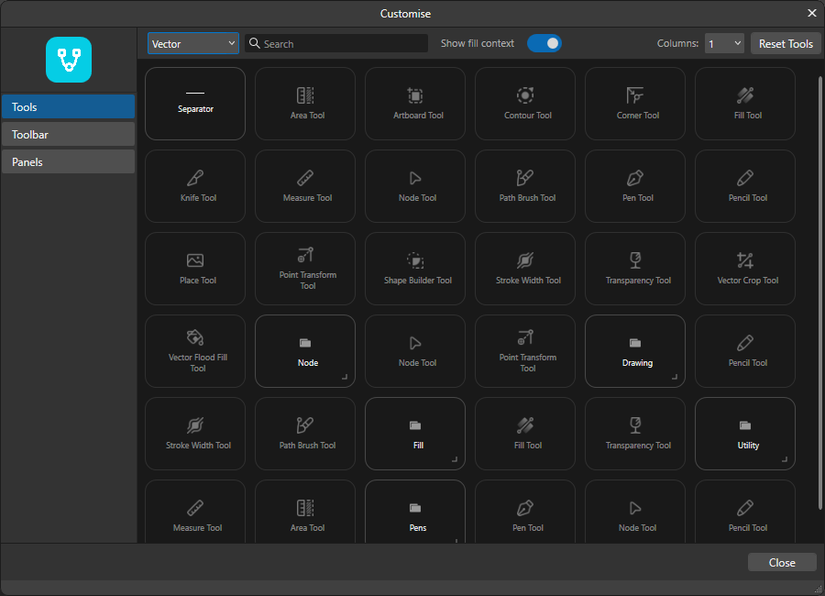Image resolution: width=825 pixels, height=596 pixels.
Task: Expand the Columns count dropdown
Action: [x=724, y=43]
